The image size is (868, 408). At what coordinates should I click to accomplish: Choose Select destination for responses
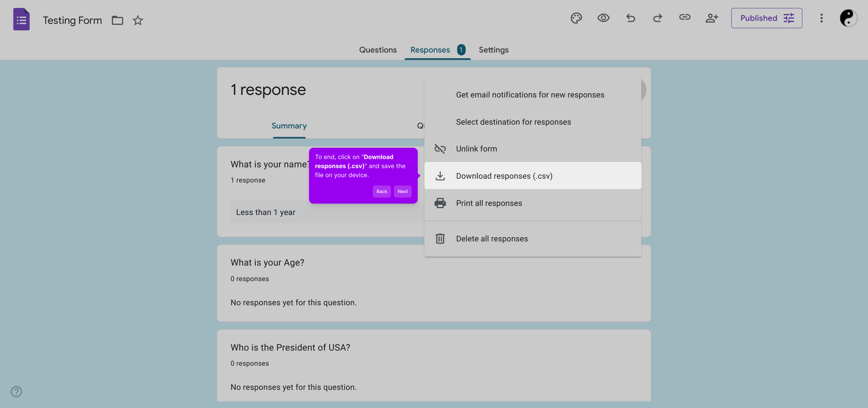533,122
